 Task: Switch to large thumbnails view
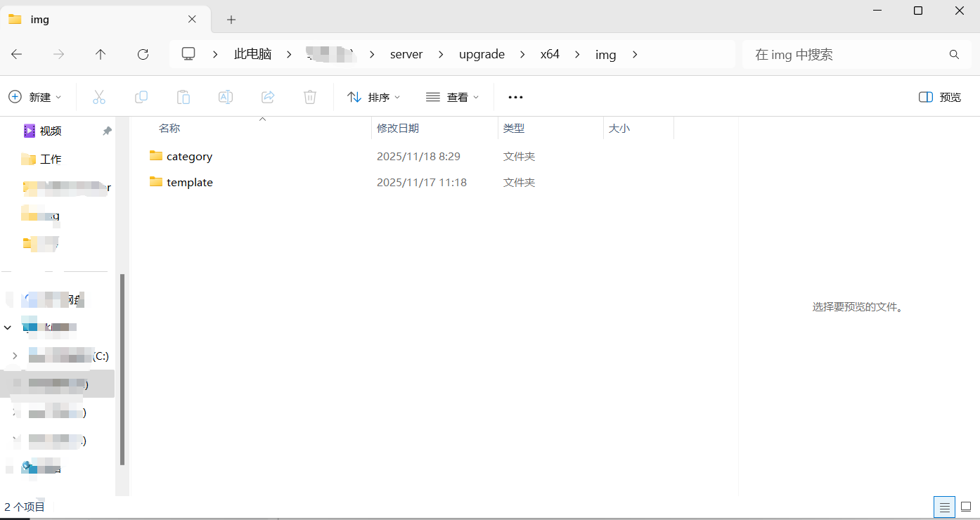[966, 507]
